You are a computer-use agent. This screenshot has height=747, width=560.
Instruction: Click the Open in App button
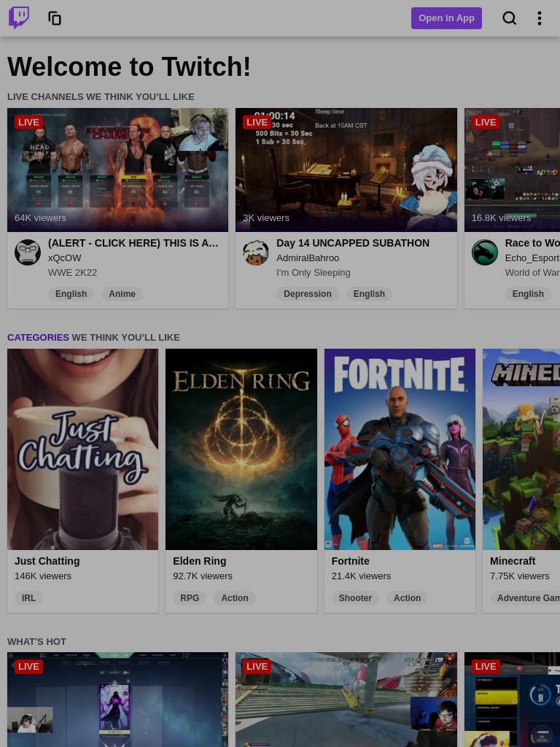(x=446, y=18)
